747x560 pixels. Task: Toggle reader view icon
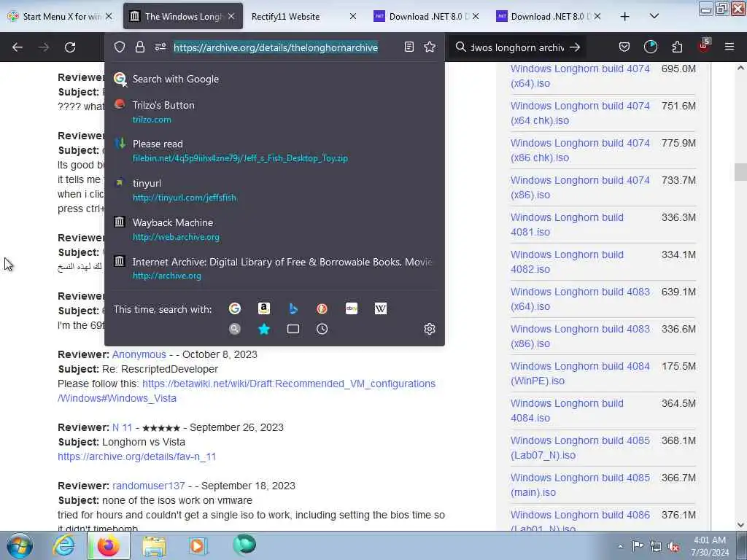409,47
